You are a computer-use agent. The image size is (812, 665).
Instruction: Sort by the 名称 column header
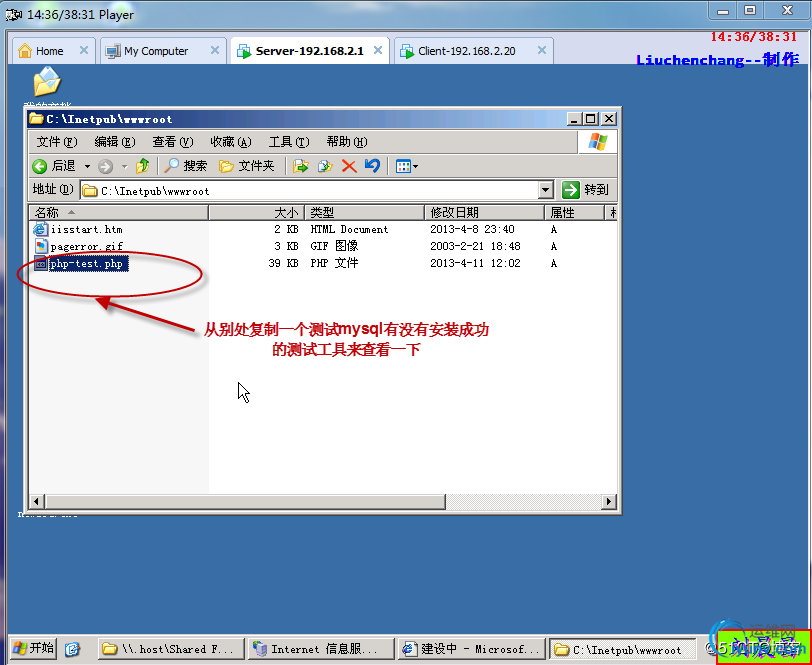(x=119, y=212)
